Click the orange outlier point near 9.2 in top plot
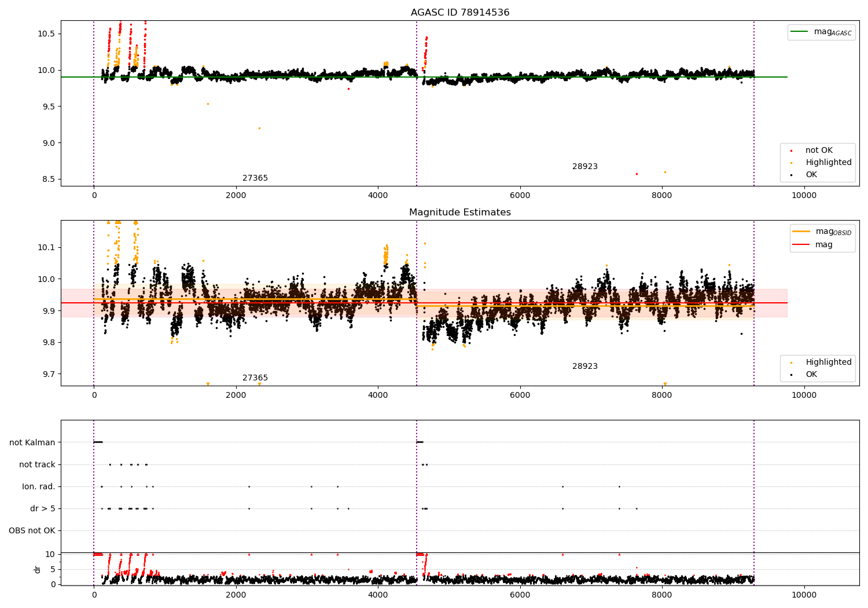868x608 pixels. [x=259, y=128]
